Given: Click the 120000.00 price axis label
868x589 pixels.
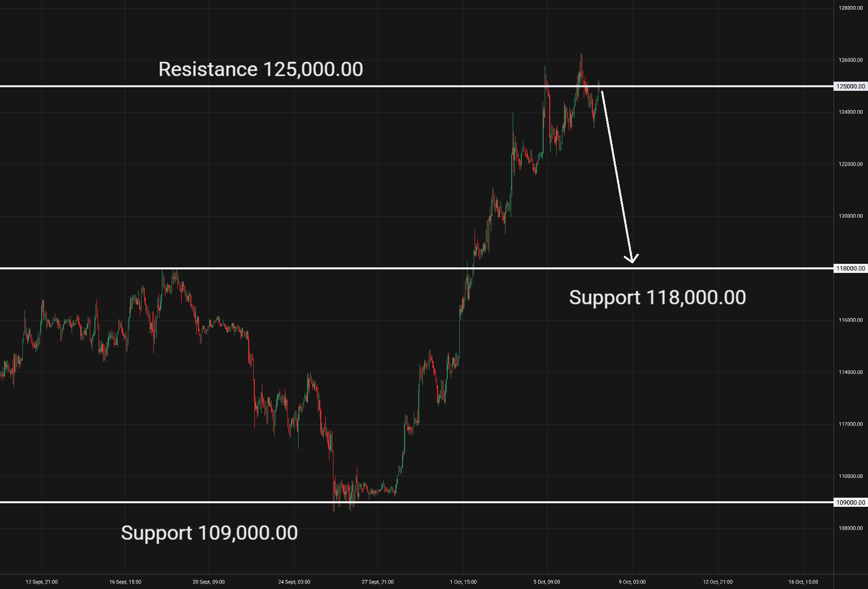Looking at the screenshot, I should (850, 216).
